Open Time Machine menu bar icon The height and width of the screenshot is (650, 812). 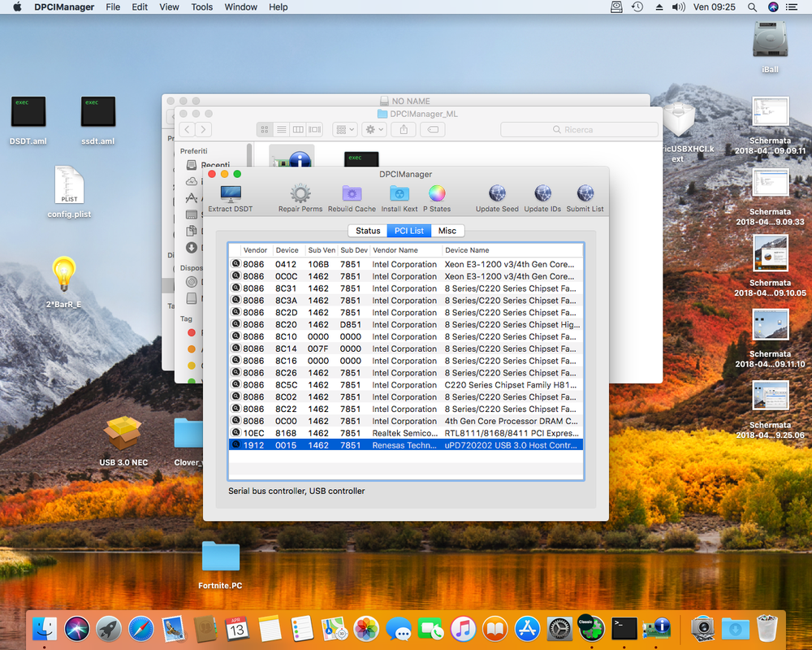tap(637, 6)
